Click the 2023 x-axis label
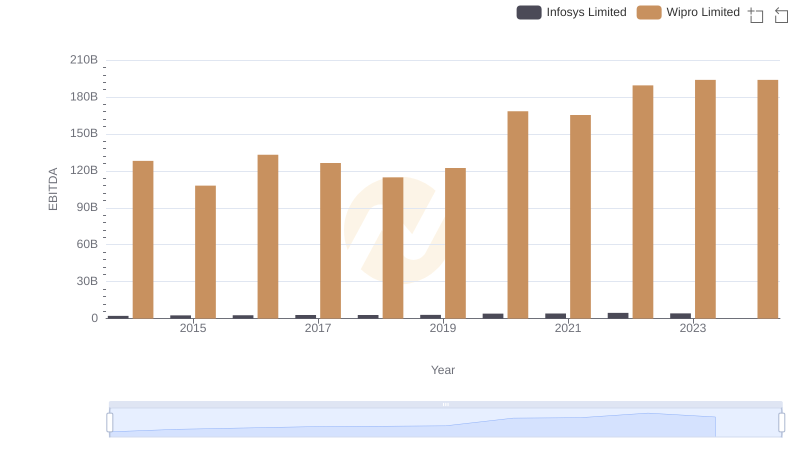Image resolution: width=800 pixels, height=461 pixels. (693, 328)
